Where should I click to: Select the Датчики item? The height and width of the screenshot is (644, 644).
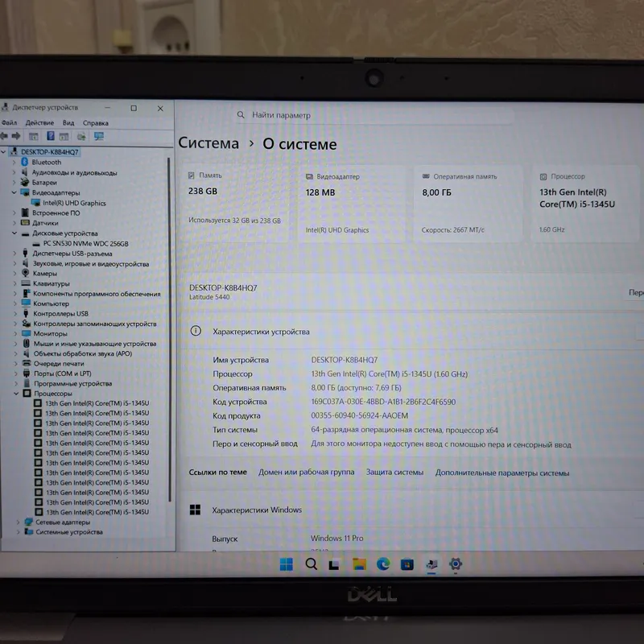tap(45, 223)
